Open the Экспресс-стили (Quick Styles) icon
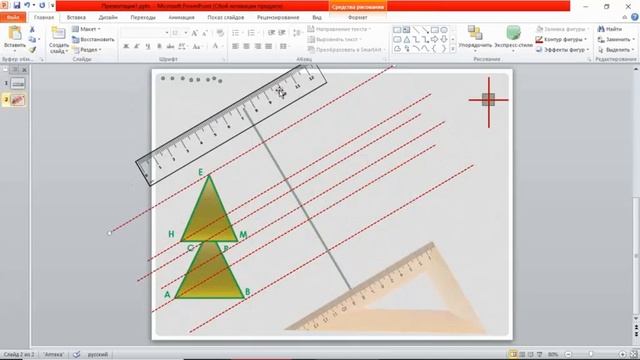The image size is (640, 360). pyautogui.click(x=513, y=32)
